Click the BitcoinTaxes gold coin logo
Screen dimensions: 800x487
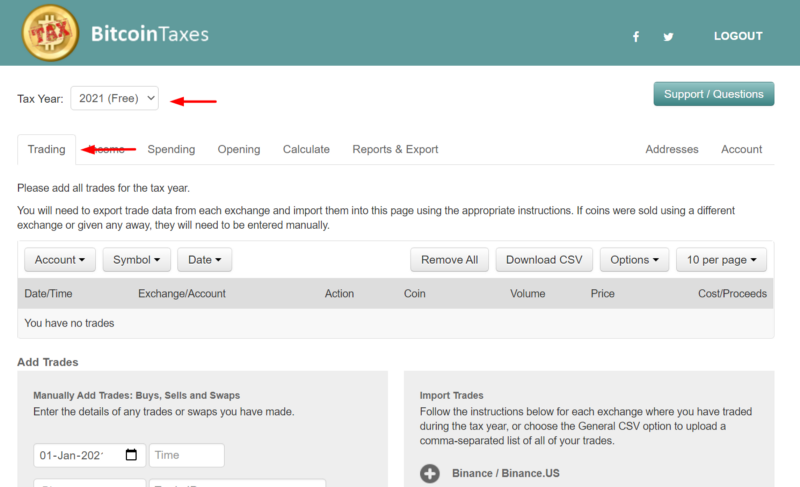50,33
